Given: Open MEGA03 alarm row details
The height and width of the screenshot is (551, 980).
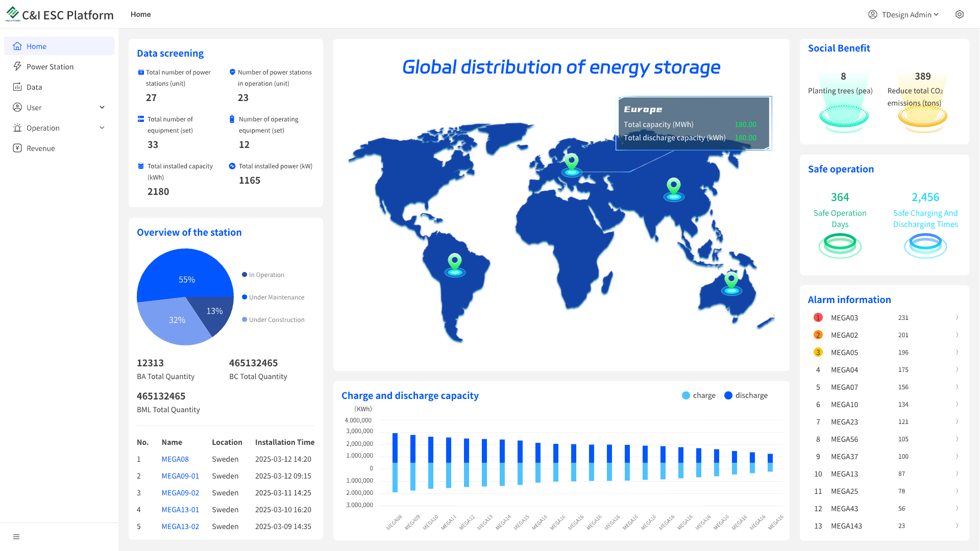Looking at the screenshot, I should tap(957, 317).
